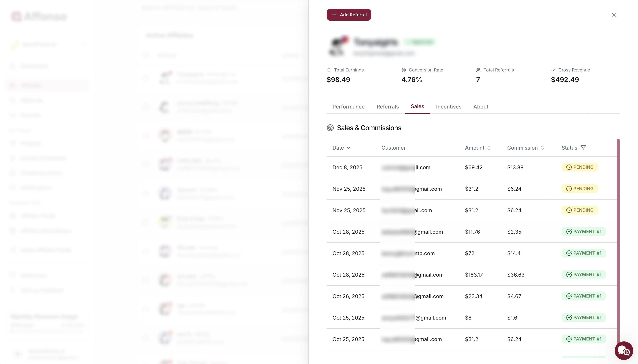Click the Add Referral button

click(349, 15)
